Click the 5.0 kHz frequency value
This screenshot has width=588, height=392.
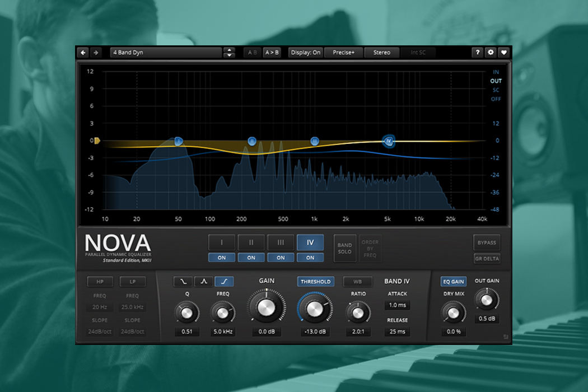[223, 332]
